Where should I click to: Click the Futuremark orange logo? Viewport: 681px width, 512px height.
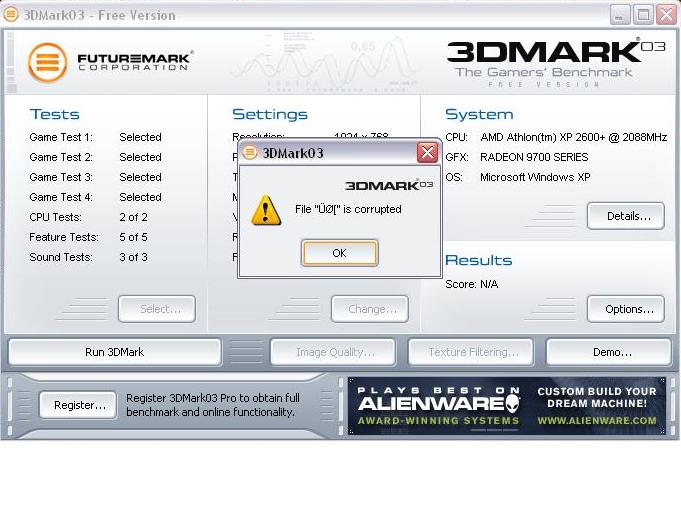click(48, 63)
